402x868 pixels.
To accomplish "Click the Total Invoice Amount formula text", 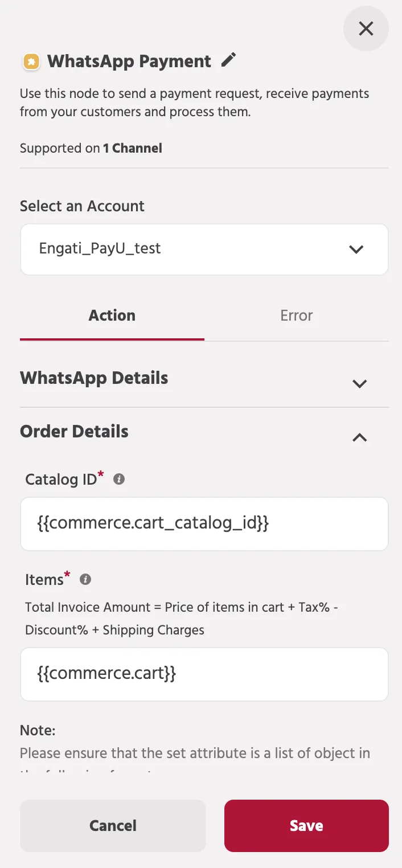I will (x=182, y=619).
